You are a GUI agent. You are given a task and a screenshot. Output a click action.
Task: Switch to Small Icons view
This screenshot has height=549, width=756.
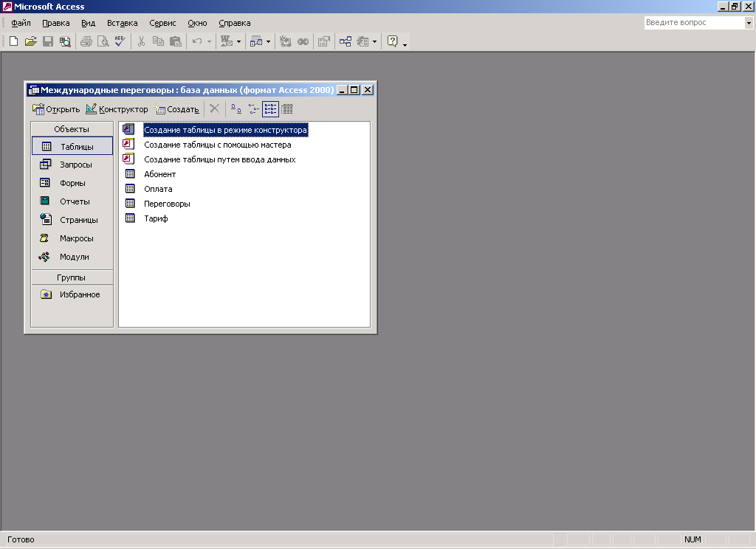[x=254, y=109]
